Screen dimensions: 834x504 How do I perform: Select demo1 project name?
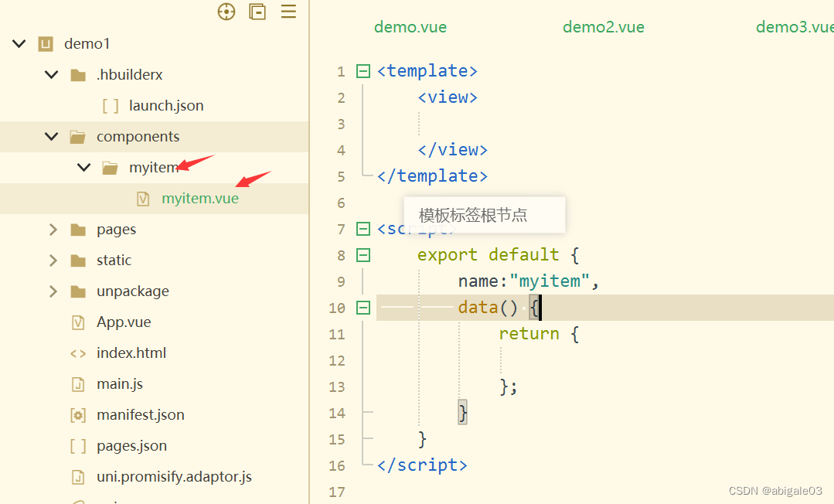pos(87,43)
